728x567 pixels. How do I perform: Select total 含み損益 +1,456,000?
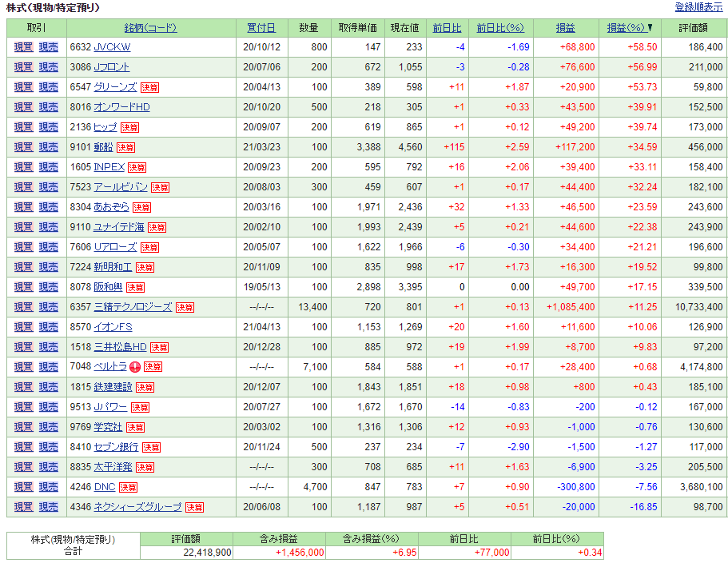tap(300, 552)
